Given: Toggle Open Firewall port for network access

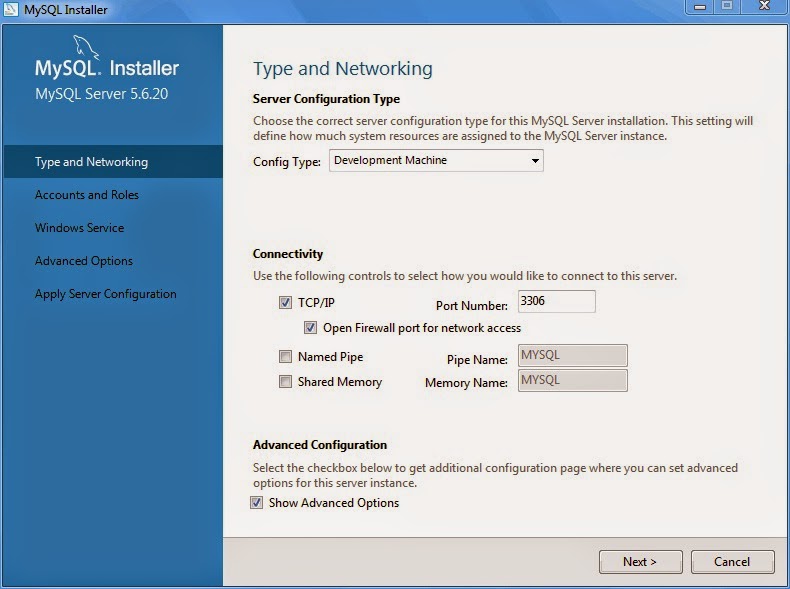Looking at the screenshot, I should [310, 328].
